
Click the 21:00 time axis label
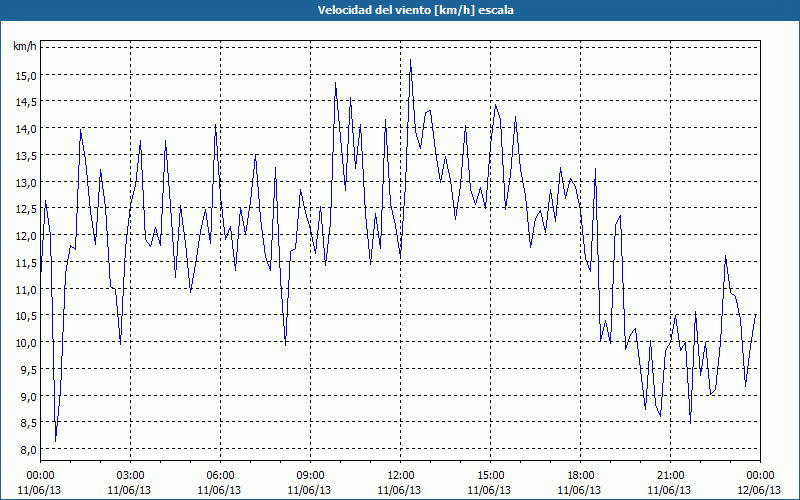[x=670, y=475]
